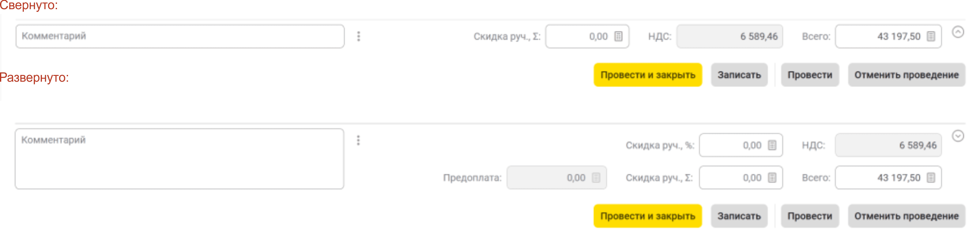Screen dimensions: 980x242
Task: Click calculator icon in collapsed Всего field
Action: click(x=931, y=36)
